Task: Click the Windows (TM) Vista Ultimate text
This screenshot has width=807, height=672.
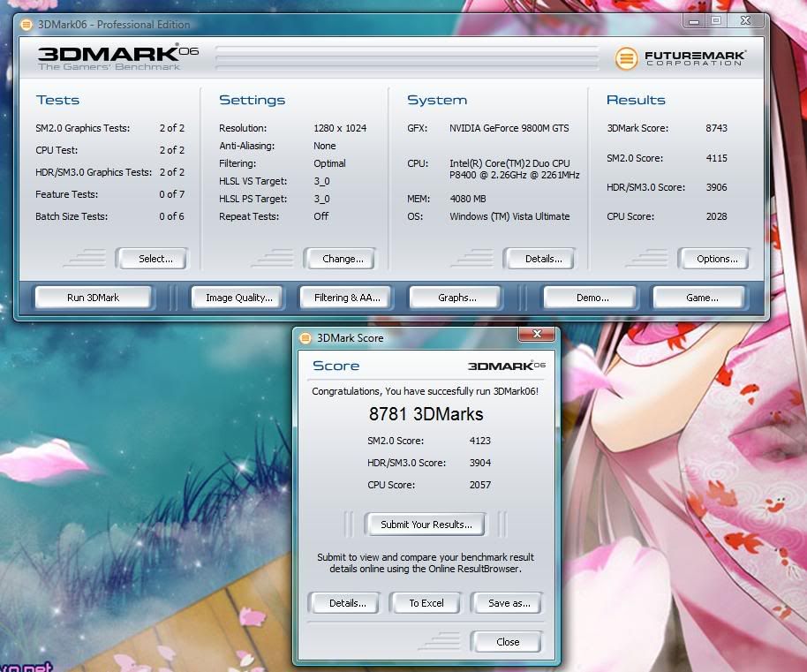Action: [509, 216]
